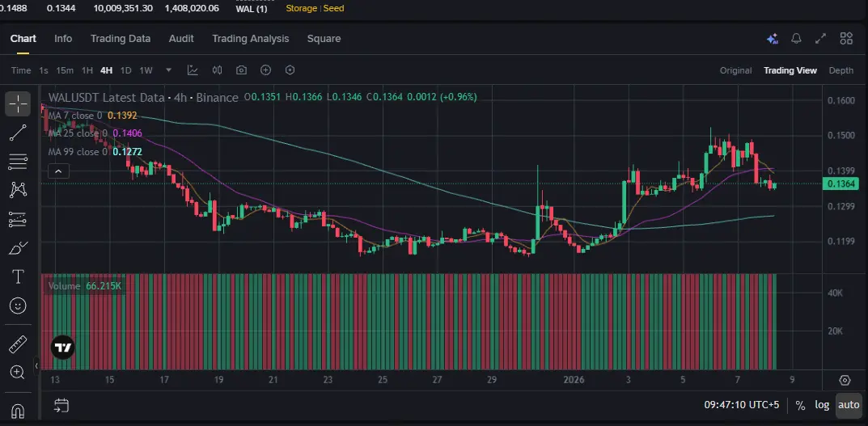Activate the zoom in tool
The height and width of the screenshot is (426, 868).
18,373
